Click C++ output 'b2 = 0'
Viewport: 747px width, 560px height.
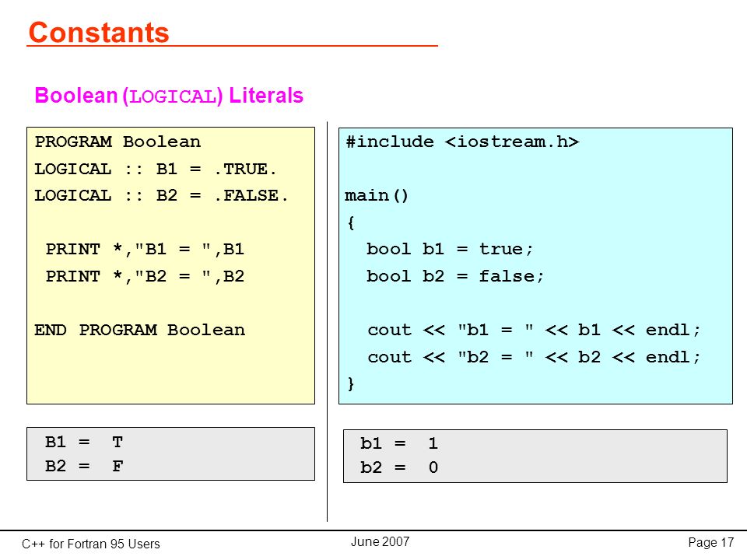pos(399,467)
